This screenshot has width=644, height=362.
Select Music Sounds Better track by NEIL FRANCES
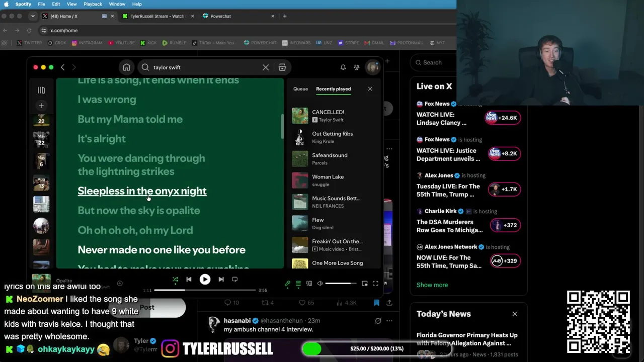tap(334, 202)
